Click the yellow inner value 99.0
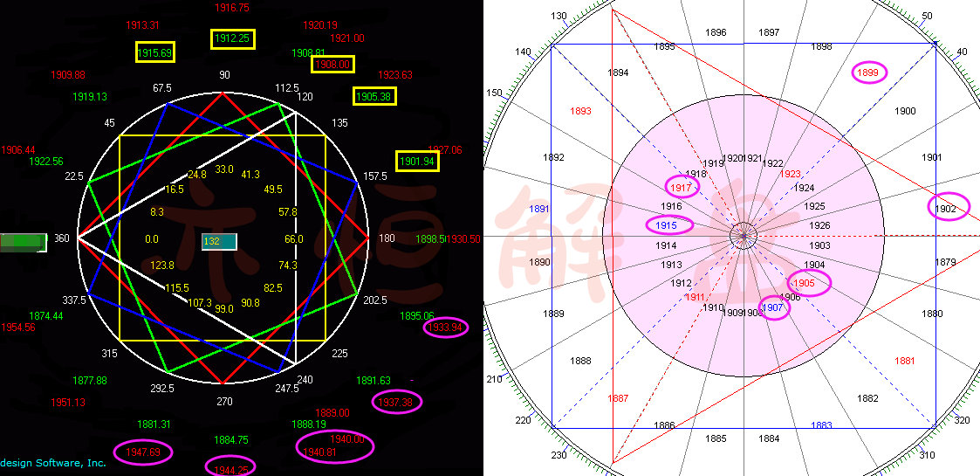980x476 pixels. [223, 308]
